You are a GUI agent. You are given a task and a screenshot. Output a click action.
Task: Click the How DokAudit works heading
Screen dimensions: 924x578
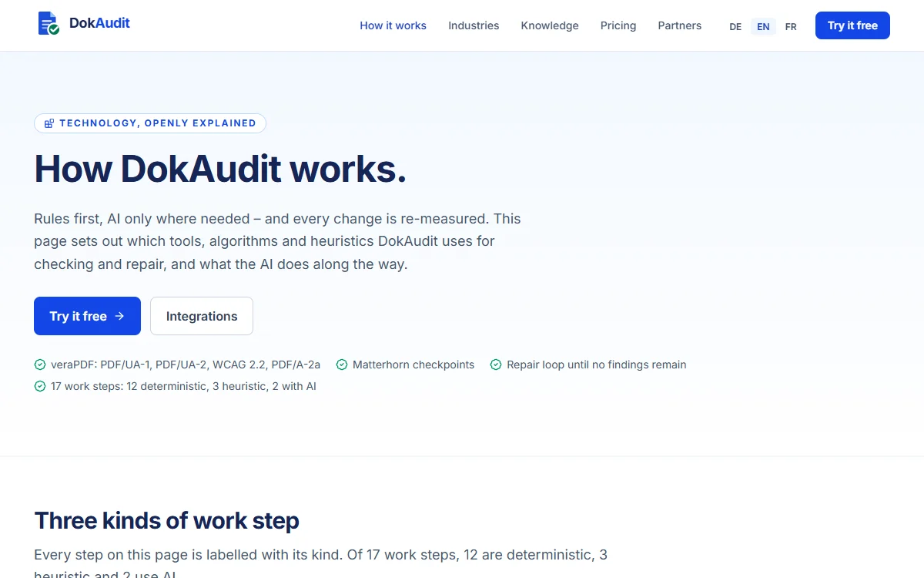click(220, 169)
